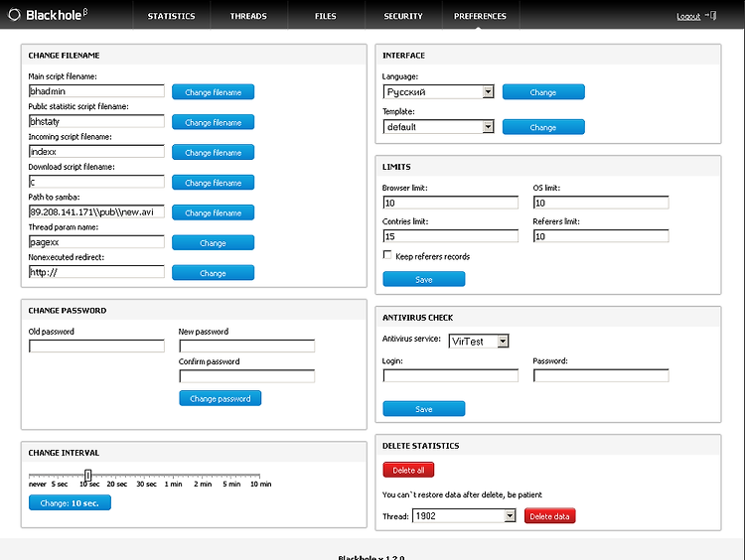Click the 'DELETE STATISTICS' panel heading
This screenshot has height=560, width=745.
pyautogui.click(x=420, y=446)
